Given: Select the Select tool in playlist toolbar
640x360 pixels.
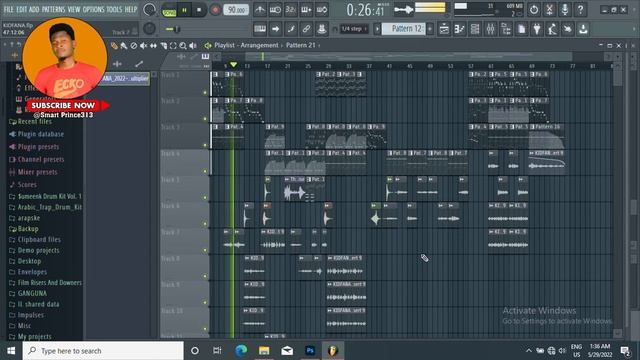Looking at the screenshot, I should (173, 46).
